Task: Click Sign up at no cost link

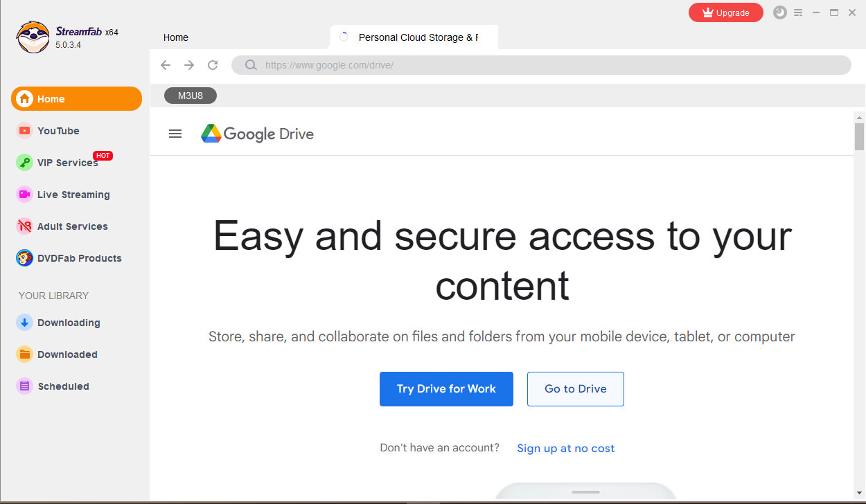Action: click(x=566, y=448)
